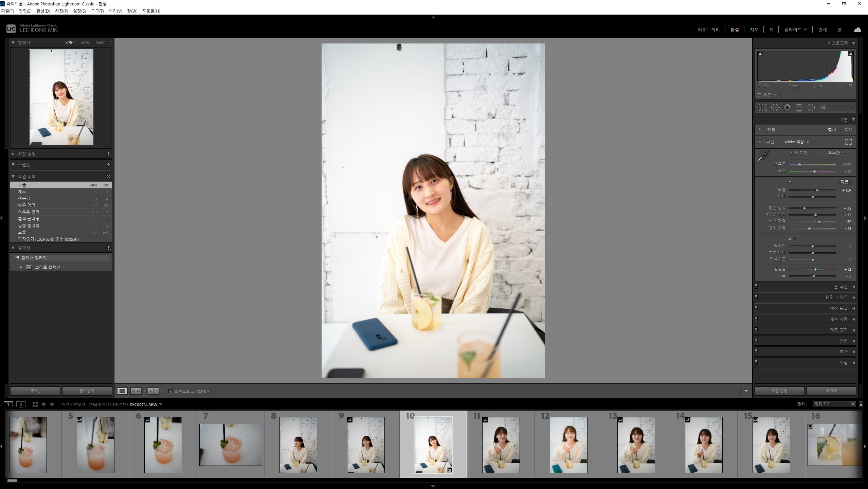This screenshot has height=489, width=868.
Task: Select the Crop Overlay tool
Action: coord(762,108)
